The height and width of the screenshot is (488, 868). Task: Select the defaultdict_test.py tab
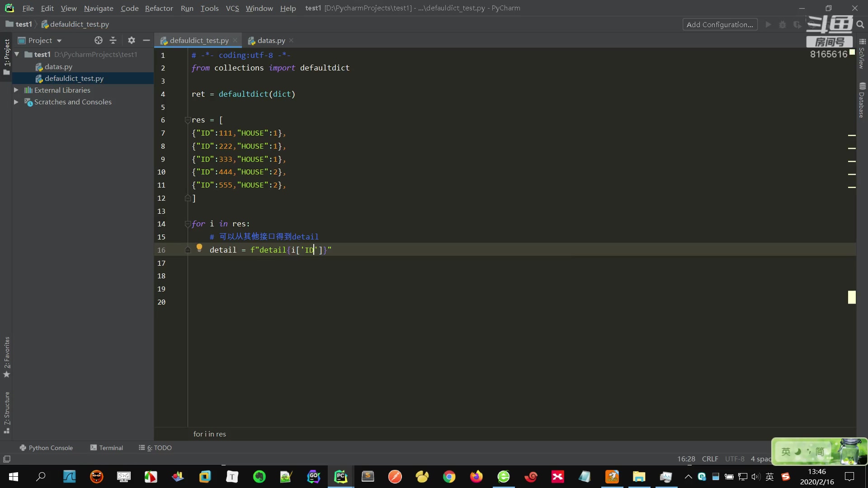(199, 41)
